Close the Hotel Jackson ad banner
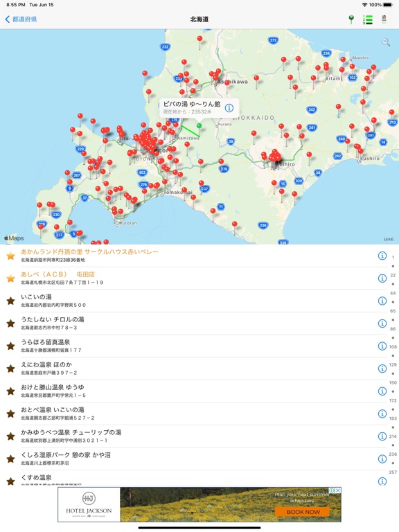This screenshot has height=532, width=399. coord(338,490)
